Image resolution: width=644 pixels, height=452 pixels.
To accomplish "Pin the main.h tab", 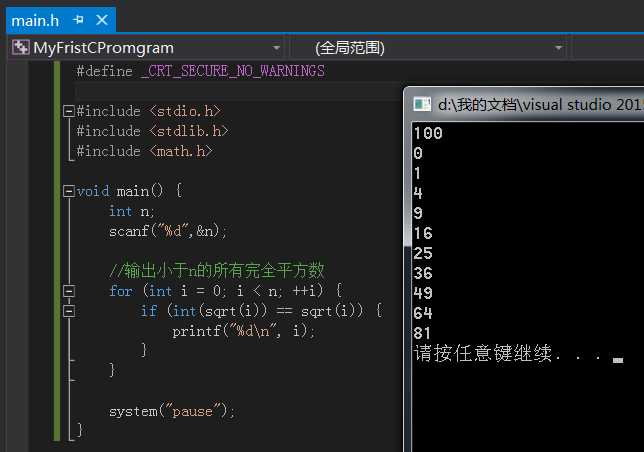I will [78, 19].
